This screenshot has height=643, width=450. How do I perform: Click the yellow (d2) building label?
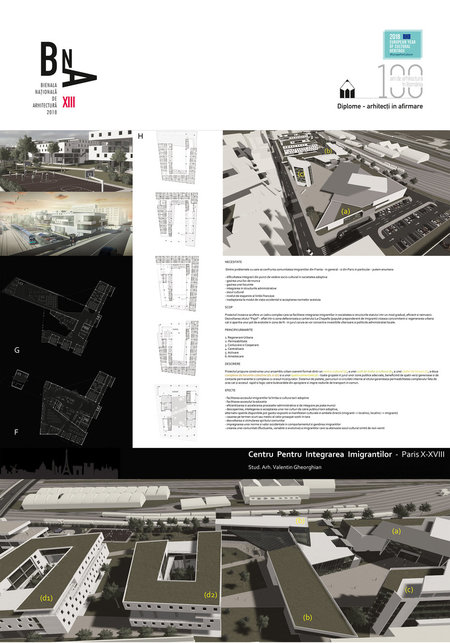coord(210,595)
